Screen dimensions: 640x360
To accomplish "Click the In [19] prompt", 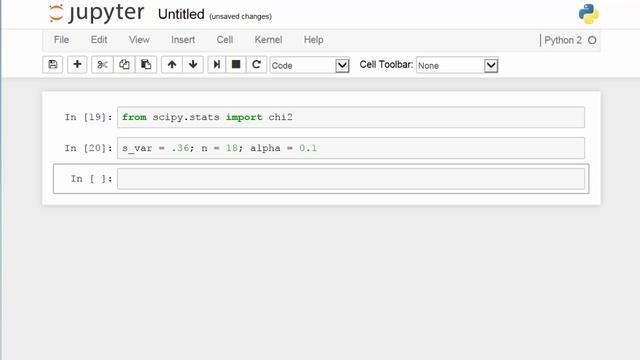I will (88, 117).
